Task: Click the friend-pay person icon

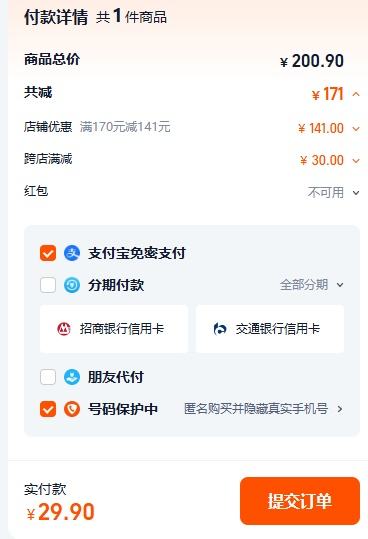Action: tap(72, 377)
